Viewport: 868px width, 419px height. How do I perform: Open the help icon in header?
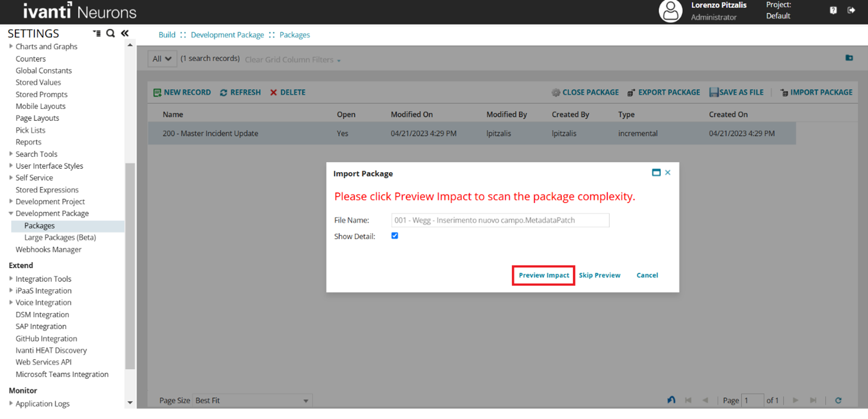tap(833, 10)
